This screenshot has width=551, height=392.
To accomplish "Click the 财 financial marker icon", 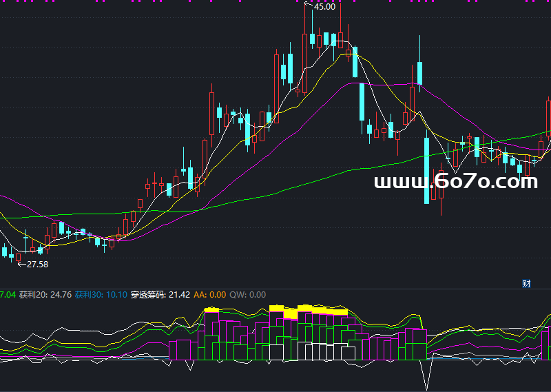I will coord(526,283).
